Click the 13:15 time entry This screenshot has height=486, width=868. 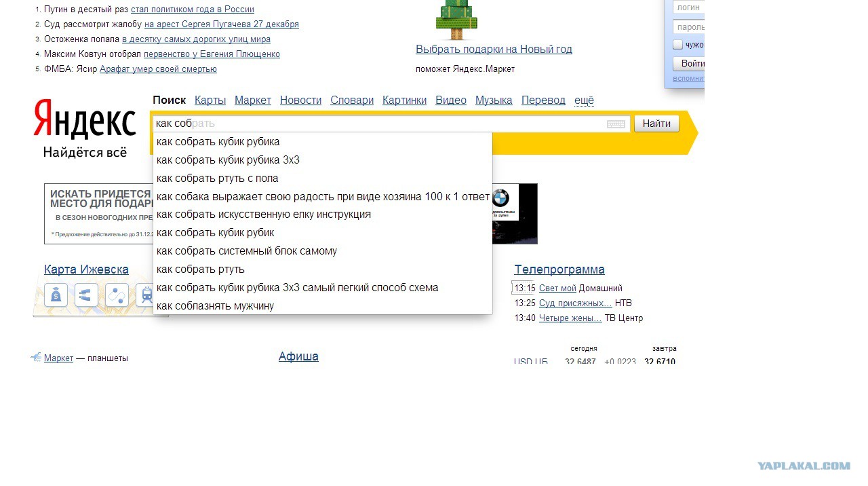coord(524,288)
